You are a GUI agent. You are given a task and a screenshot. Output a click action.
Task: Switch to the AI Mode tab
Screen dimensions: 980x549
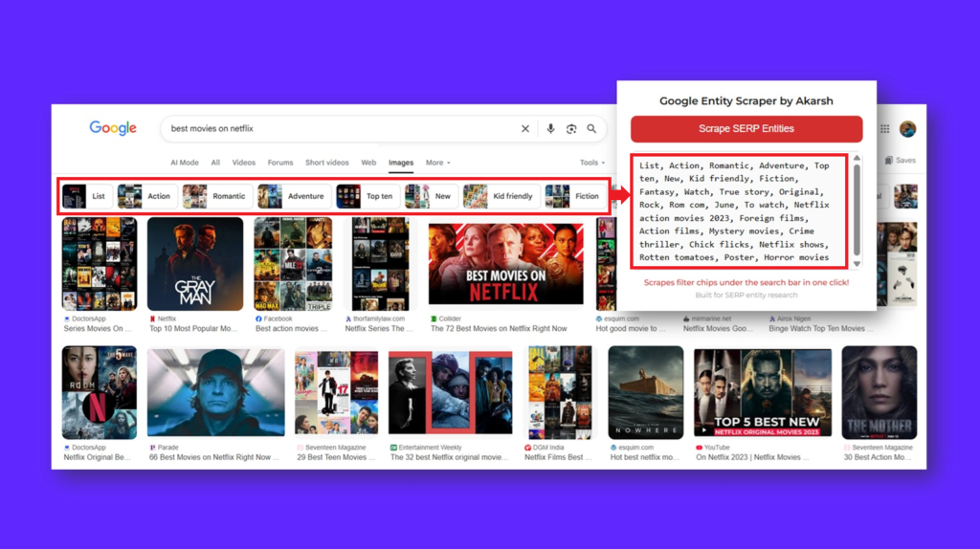(185, 163)
